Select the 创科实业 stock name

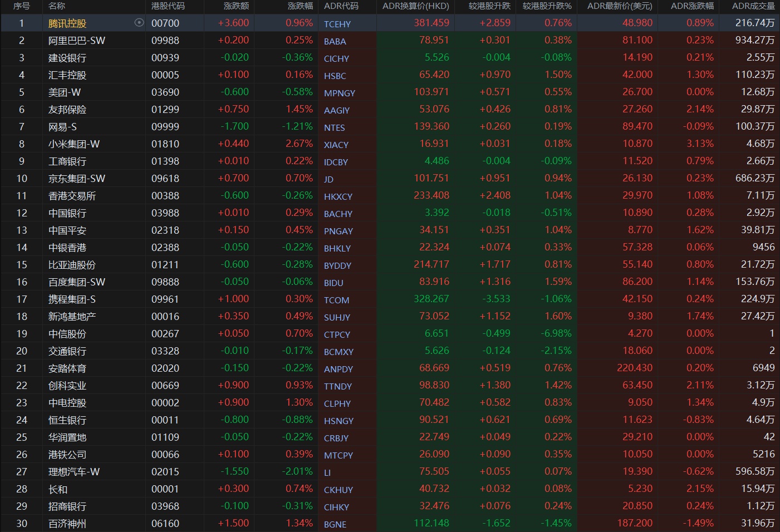pyautogui.click(x=67, y=386)
